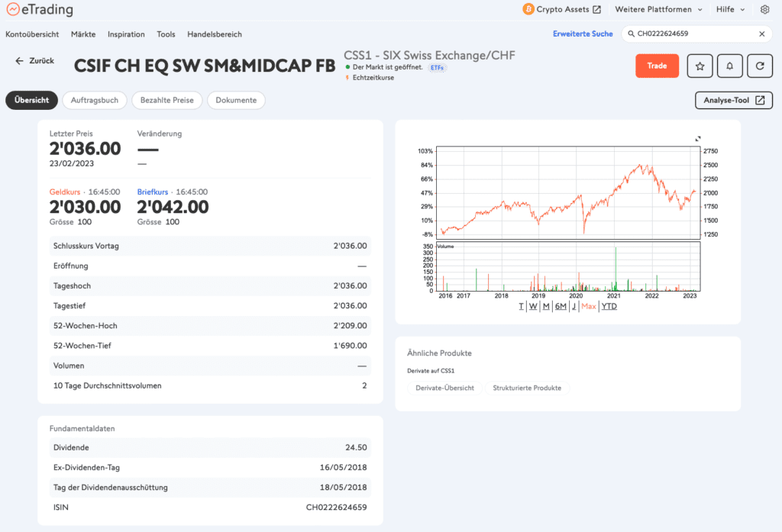This screenshot has width=782, height=532.
Task: Switch to the Auftragsbuch tab
Action: (x=94, y=100)
